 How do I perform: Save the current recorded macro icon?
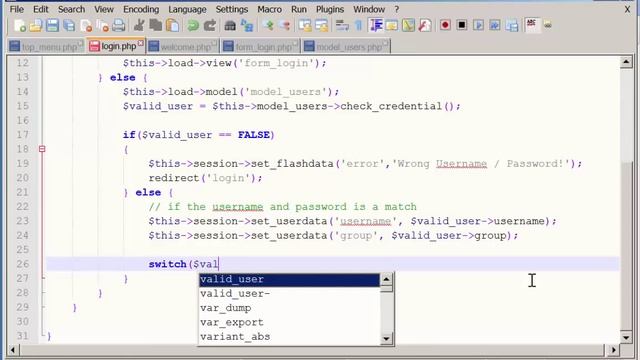point(511,25)
